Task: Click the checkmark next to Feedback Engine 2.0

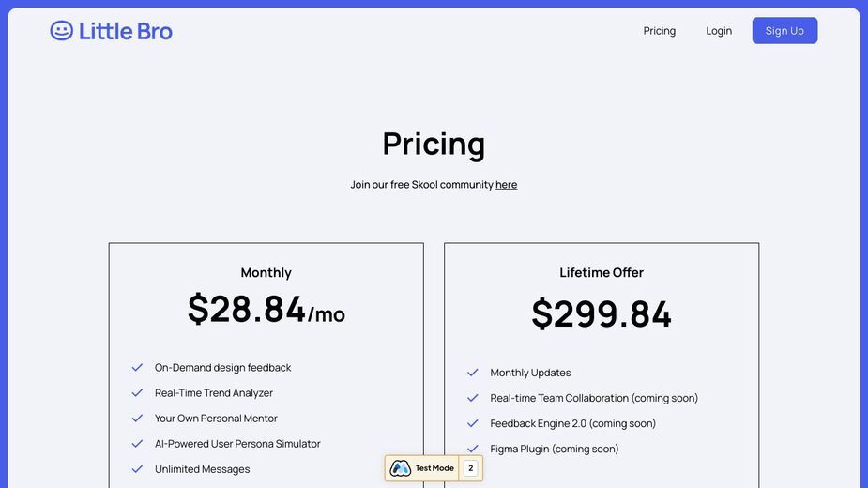Action: pos(473,423)
